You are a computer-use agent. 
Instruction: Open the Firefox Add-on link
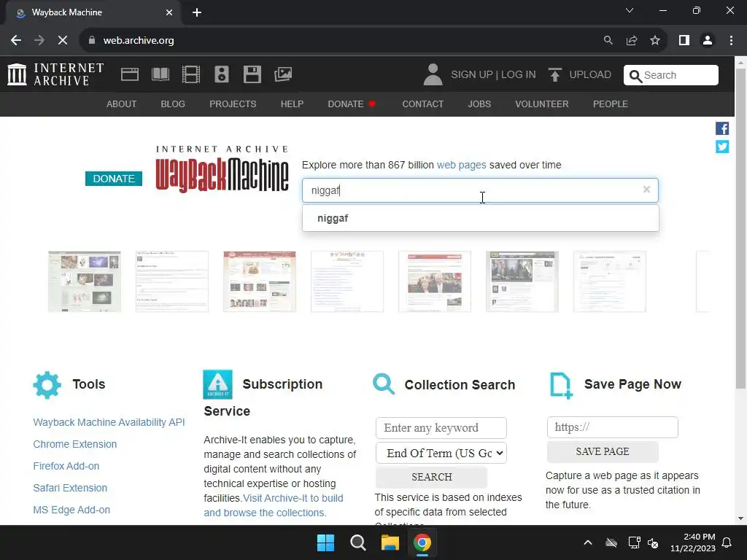pyautogui.click(x=66, y=466)
